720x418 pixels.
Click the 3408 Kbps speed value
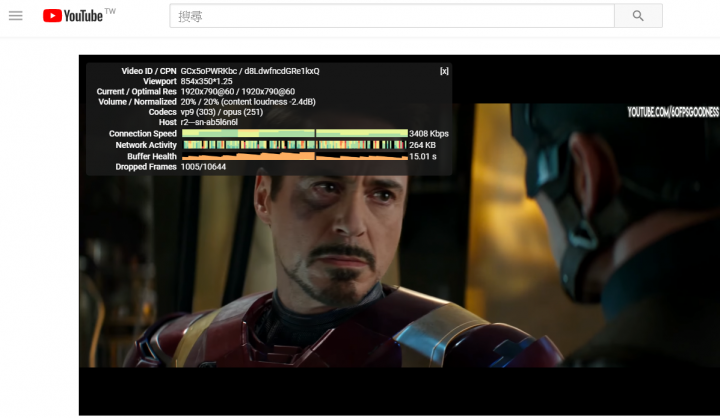pos(429,134)
